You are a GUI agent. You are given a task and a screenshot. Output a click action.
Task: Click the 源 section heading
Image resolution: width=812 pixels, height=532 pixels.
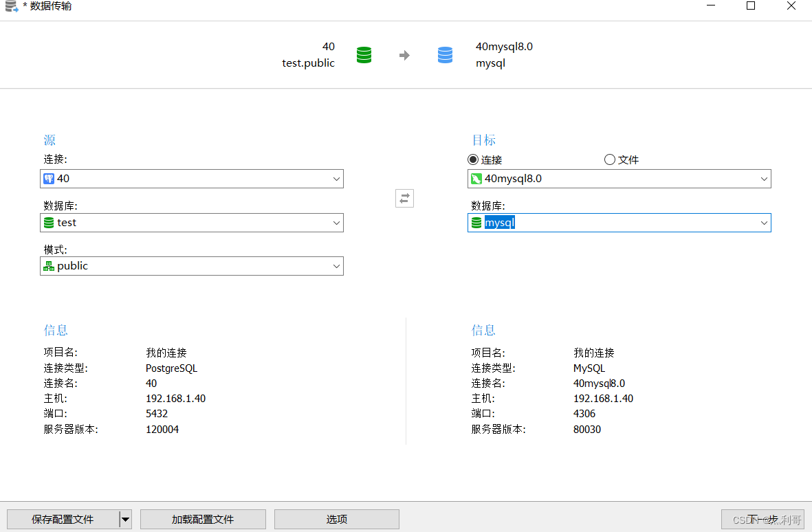pos(49,140)
